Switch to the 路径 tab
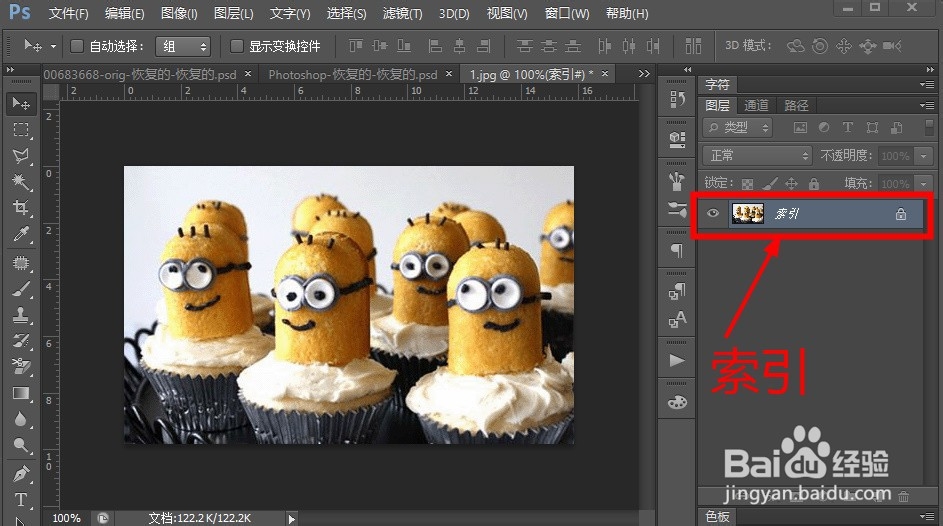This screenshot has width=943, height=526. 796,105
